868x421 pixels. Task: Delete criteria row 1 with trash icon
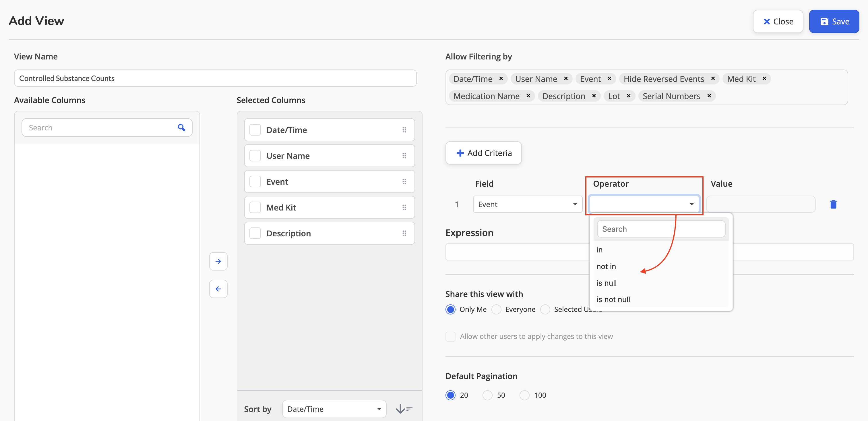click(x=833, y=204)
